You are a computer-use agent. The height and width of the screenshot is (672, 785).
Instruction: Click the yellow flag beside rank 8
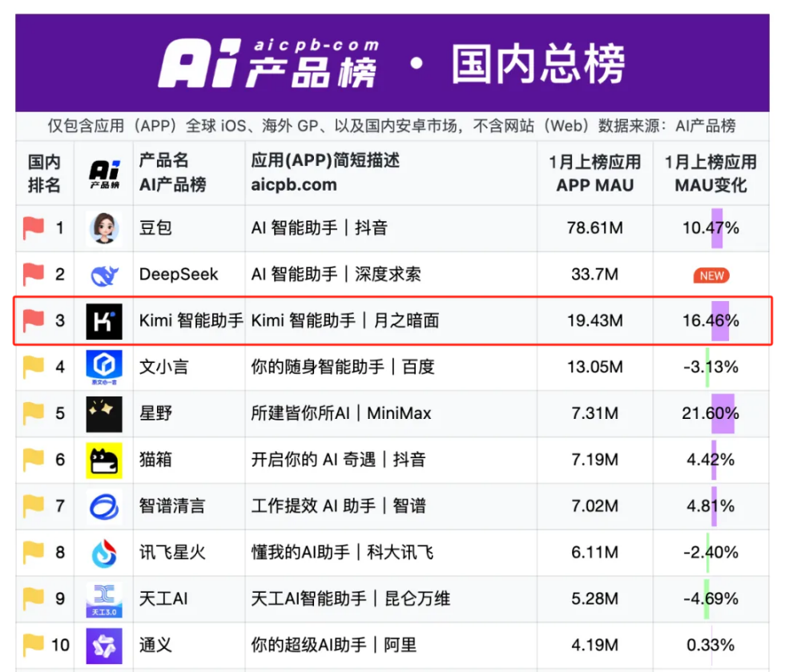[34, 553]
